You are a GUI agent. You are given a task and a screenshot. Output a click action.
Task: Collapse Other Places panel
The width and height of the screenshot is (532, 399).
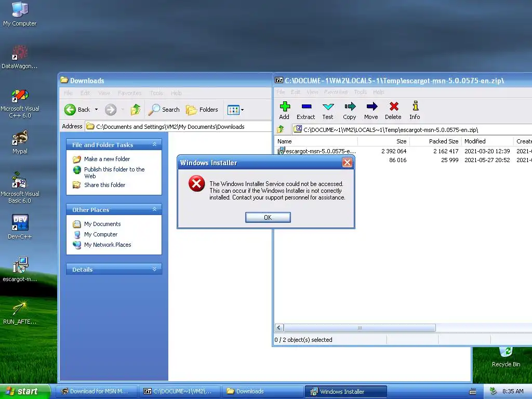pyautogui.click(x=155, y=209)
